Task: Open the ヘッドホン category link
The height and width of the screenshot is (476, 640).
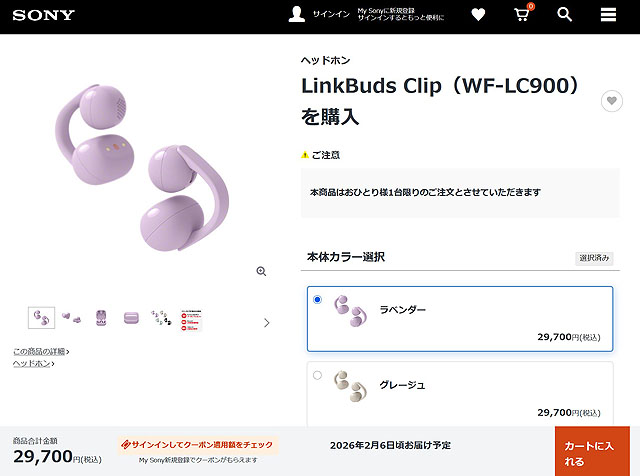Action: pyautogui.click(x=33, y=363)
